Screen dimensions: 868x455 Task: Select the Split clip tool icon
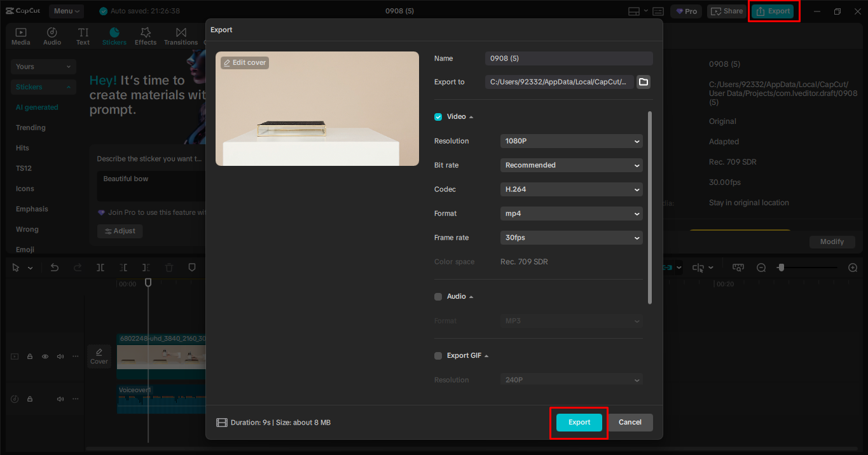coord(100,268)
